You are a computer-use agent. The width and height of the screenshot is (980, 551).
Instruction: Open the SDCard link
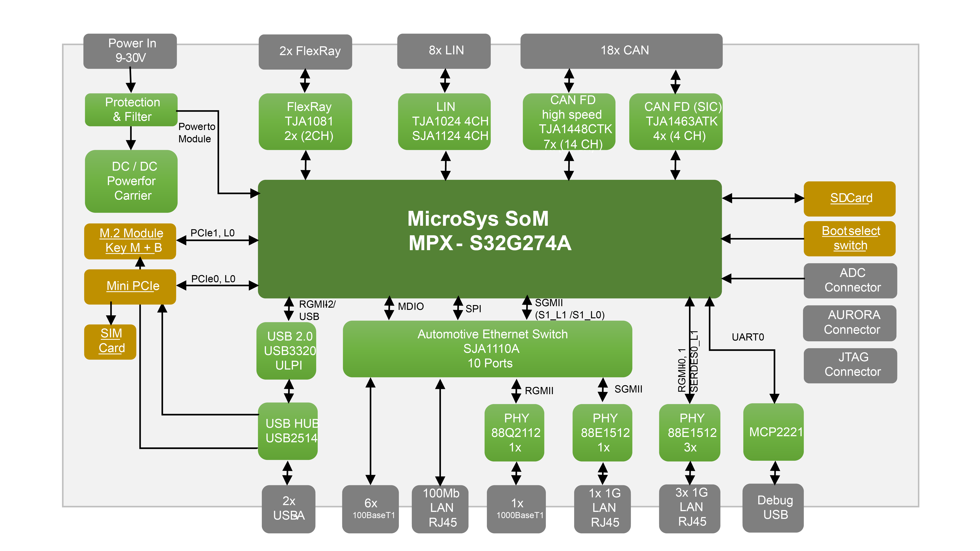[x=850, y=199]
